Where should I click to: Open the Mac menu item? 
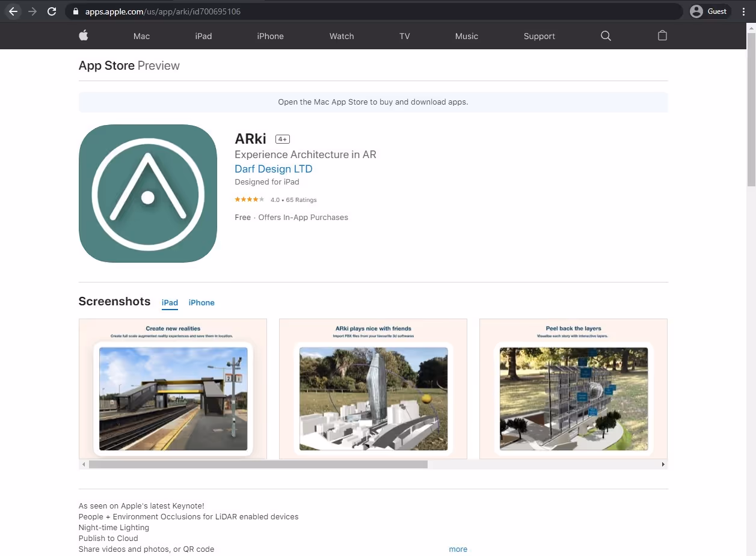coord(141,36)
